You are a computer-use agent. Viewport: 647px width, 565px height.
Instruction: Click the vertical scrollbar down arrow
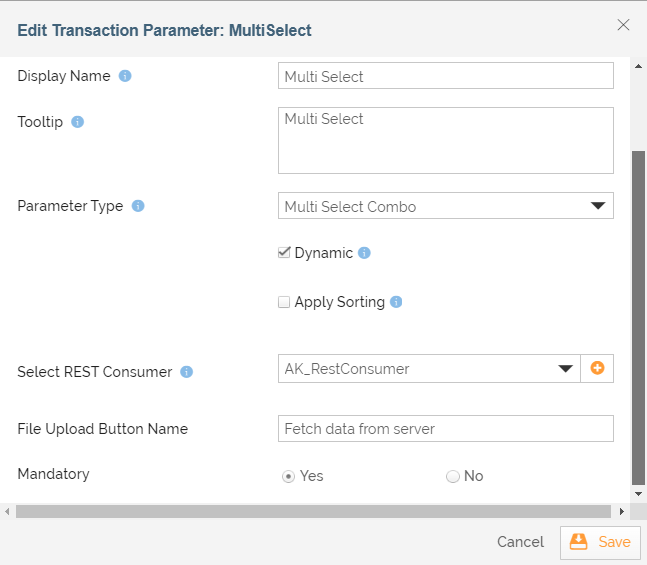(638, 494)
